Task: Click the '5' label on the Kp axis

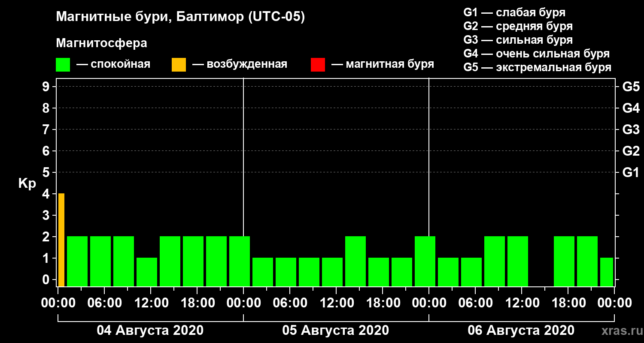Action: (x=47, y=173)
